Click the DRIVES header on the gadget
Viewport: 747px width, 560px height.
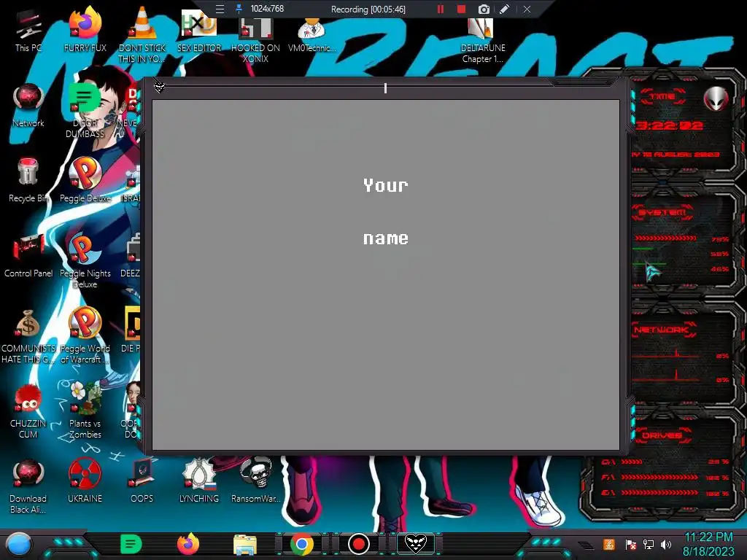662,435
